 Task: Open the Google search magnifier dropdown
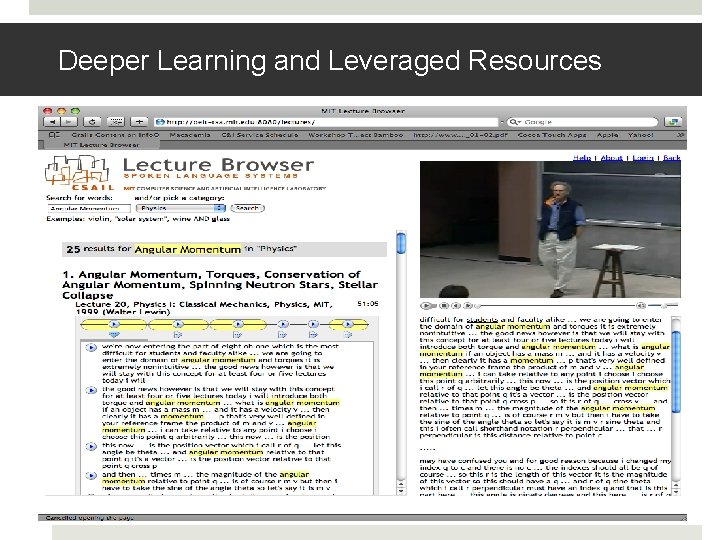point(515,122)
